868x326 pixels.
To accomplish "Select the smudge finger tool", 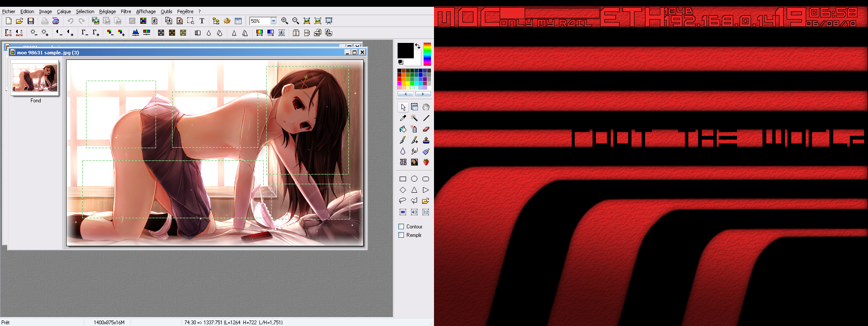I will click(415, 151).
